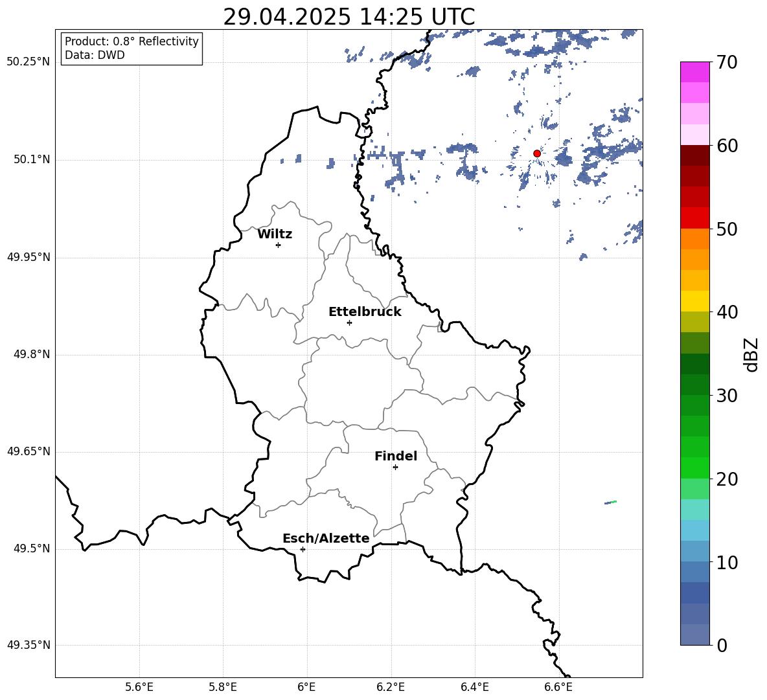Click the small green echo near 6.7°E

coord(611,502)
